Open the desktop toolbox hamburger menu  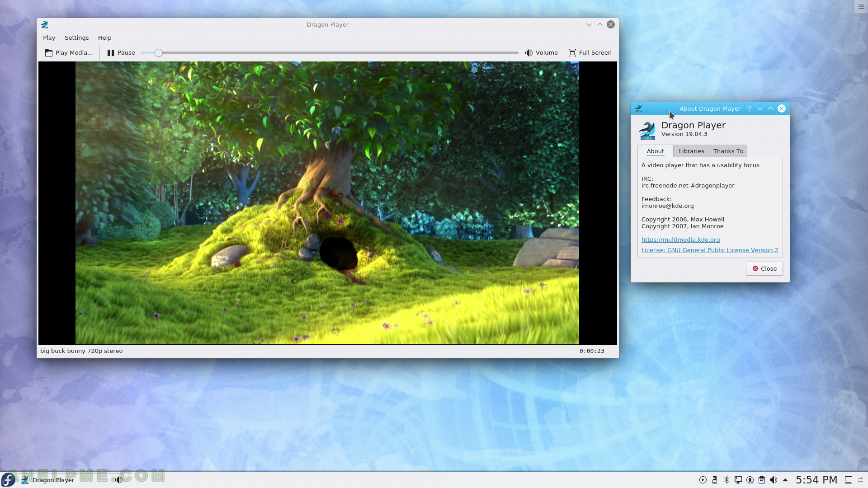[x=861, y=7]
